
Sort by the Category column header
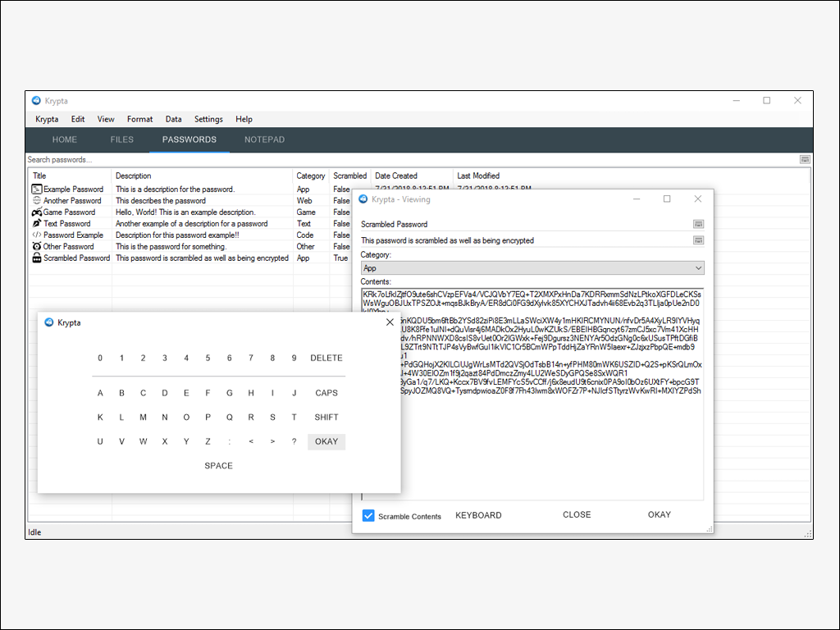(x=311, y=176)
